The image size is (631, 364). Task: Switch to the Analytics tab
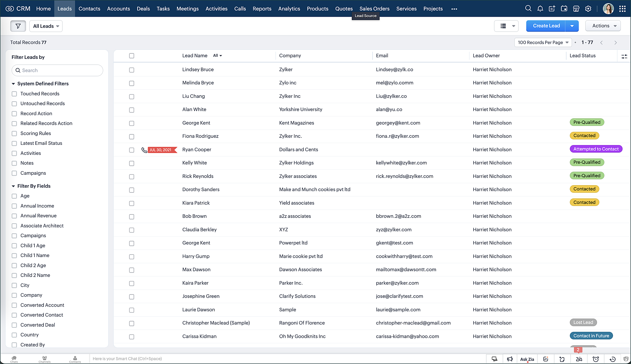289,9
